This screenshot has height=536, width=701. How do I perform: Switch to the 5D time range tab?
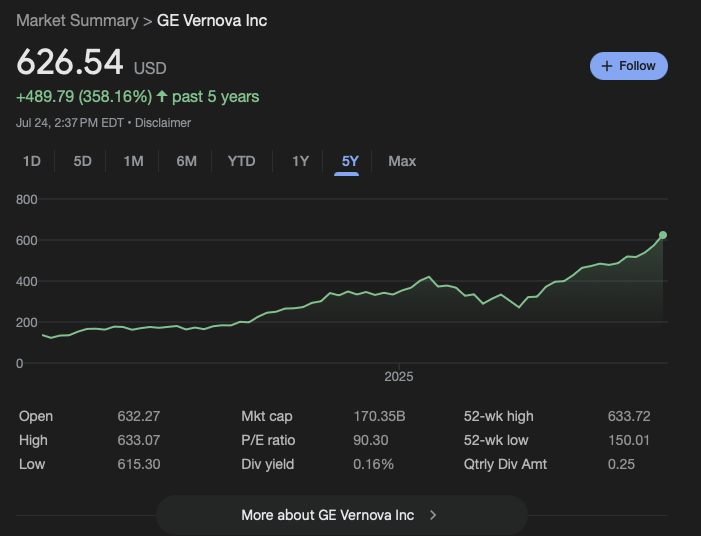pos(82,161)
